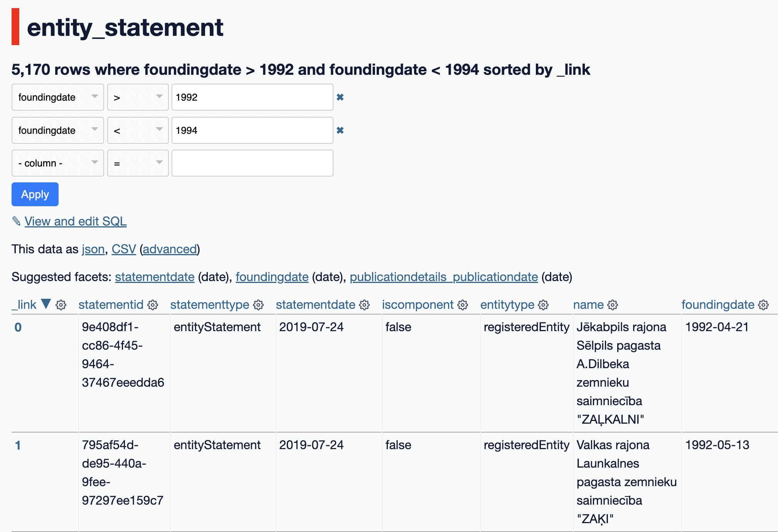Open the statementid column gear menu

153,305
